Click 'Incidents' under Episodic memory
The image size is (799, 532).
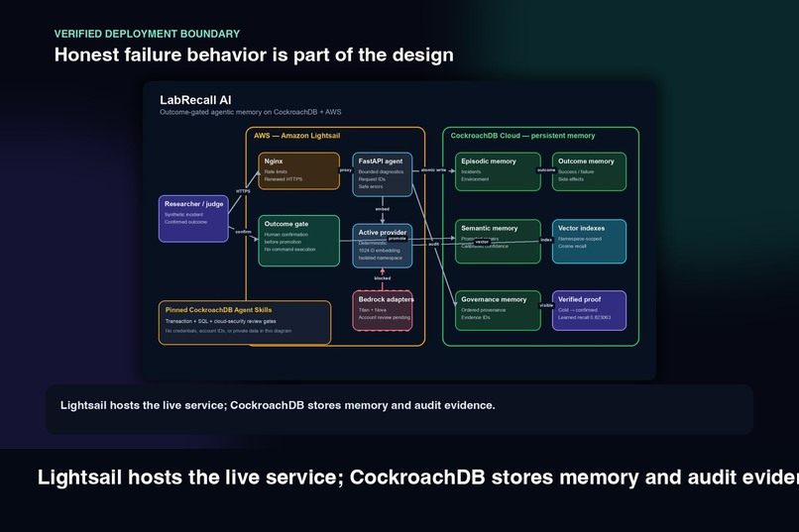[x=471, y=171]
